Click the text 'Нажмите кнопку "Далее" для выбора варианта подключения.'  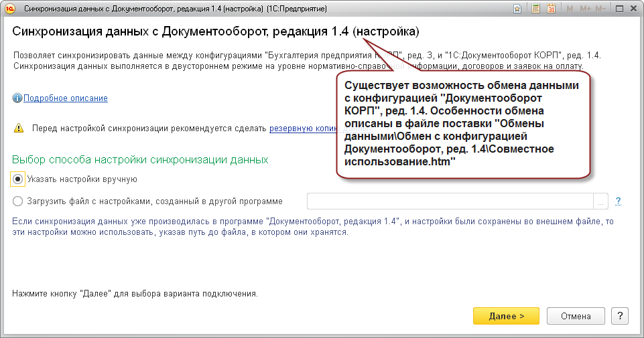[x=135, y=294]
